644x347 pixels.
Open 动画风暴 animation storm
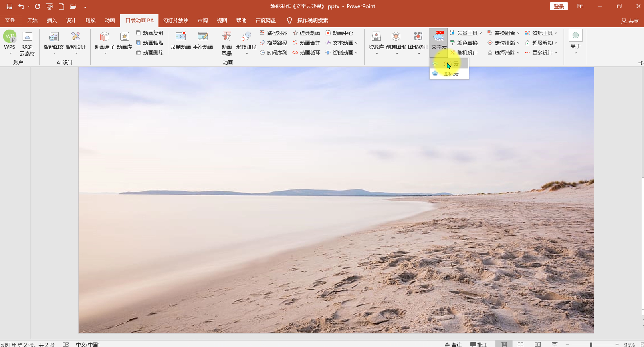[227, 43]
